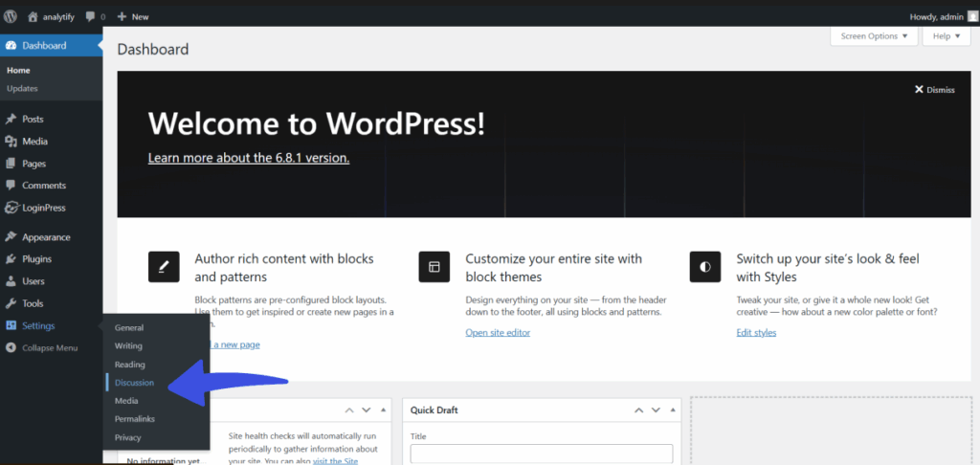Screen dimensions: 980x465
Task: Click the Users person icon
Action: click(x=11, y=281)
